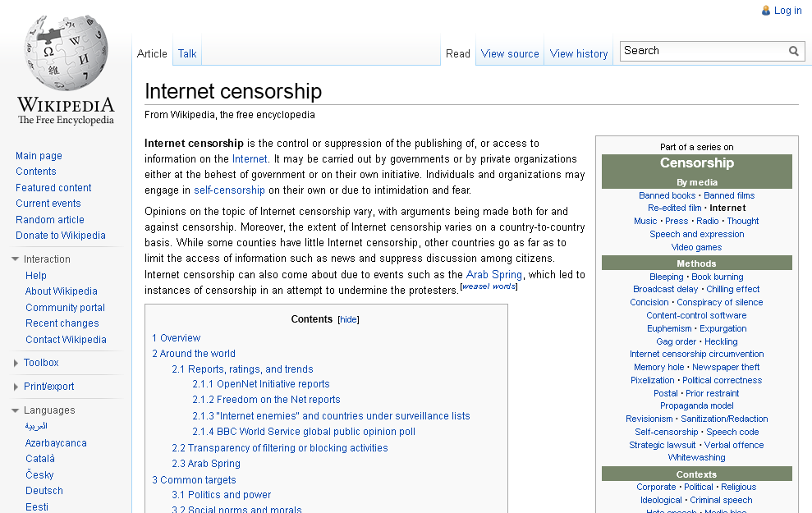Open Donate to Wikipedia
This screenshot has width=812, height=513.
point(61,235)
